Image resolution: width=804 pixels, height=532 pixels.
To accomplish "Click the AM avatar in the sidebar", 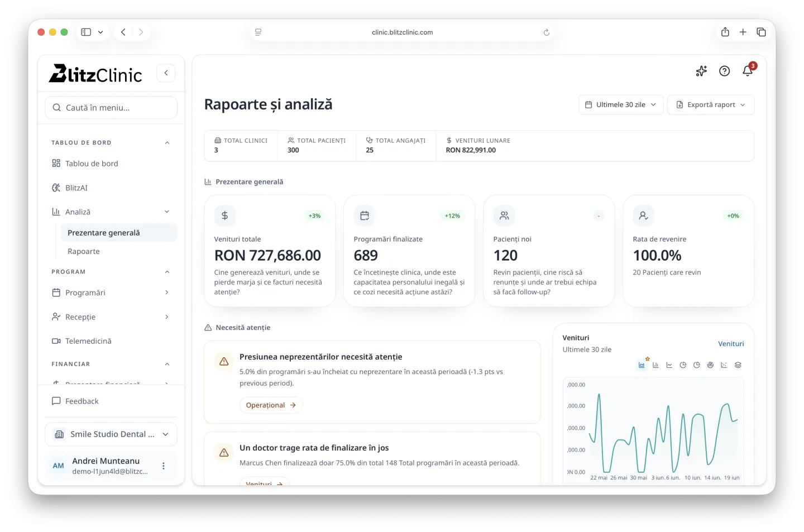I will [x=59, y=466].
